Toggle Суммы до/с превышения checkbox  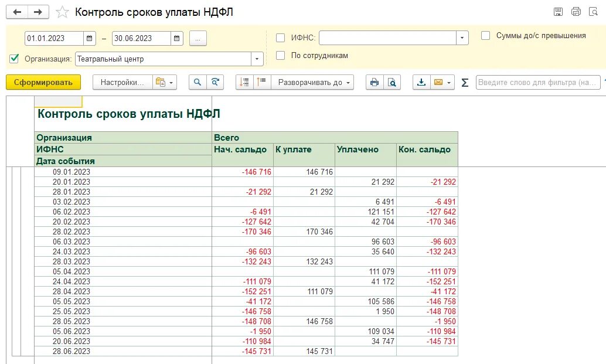point(485,36)
